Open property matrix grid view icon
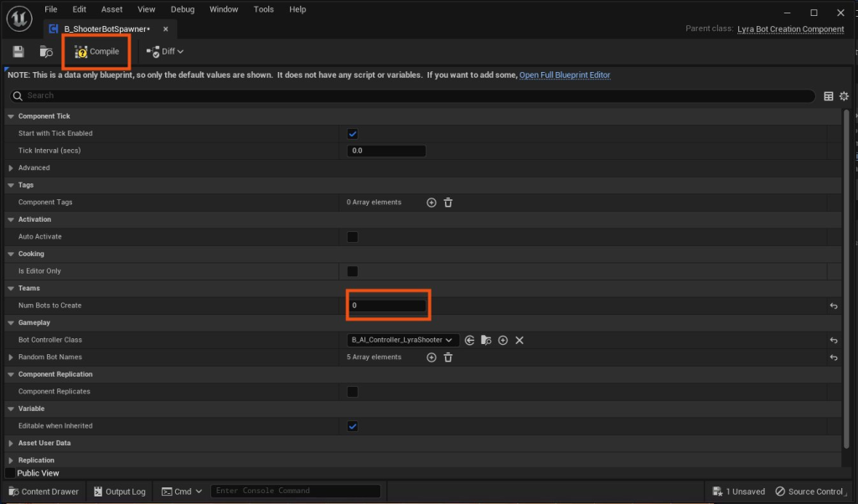This screenshot has height=504, width=858. pyautogui.click(x=829, y=96)
